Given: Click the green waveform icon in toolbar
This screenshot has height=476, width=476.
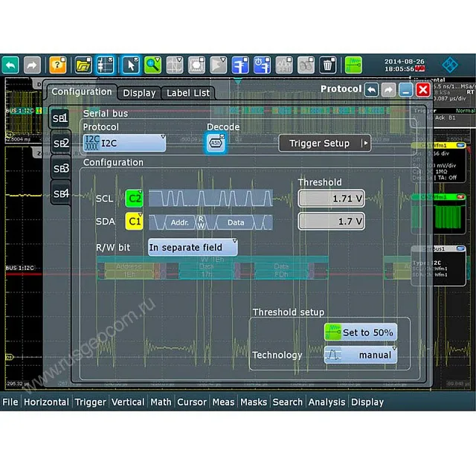Looking at the screenshot, I should 353,65.
